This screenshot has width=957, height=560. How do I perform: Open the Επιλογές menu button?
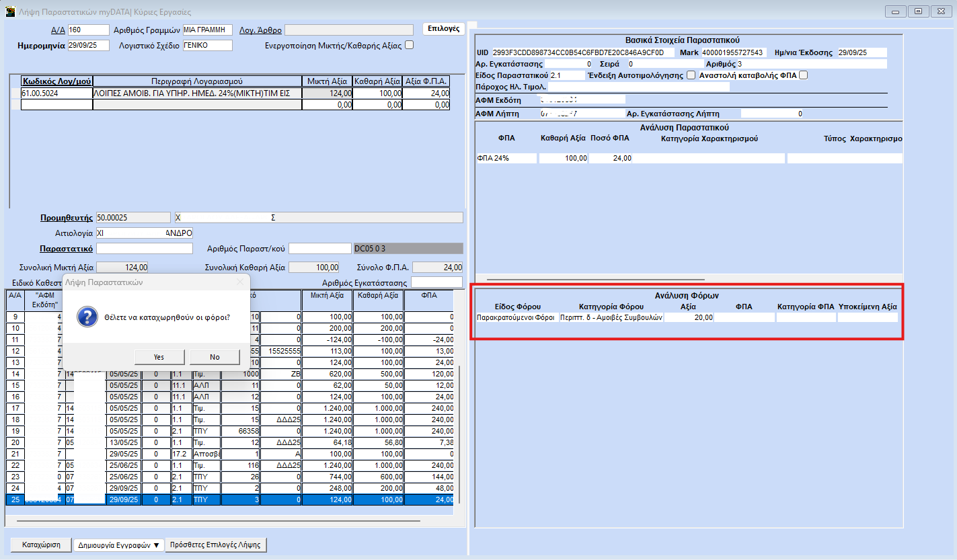coord(443,29)
